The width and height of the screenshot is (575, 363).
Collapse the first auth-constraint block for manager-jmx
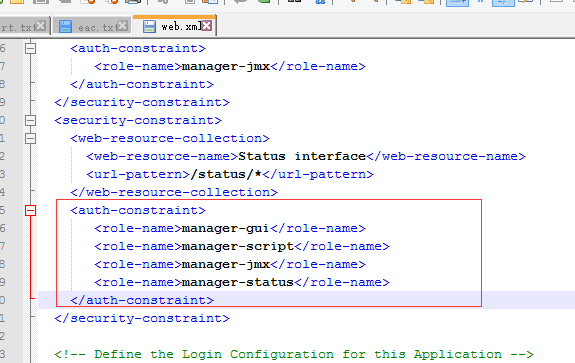[30, 48]
